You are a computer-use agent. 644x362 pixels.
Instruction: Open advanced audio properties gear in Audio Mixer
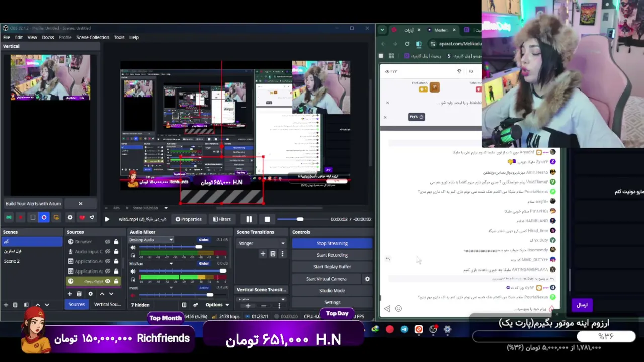[195, 305]
